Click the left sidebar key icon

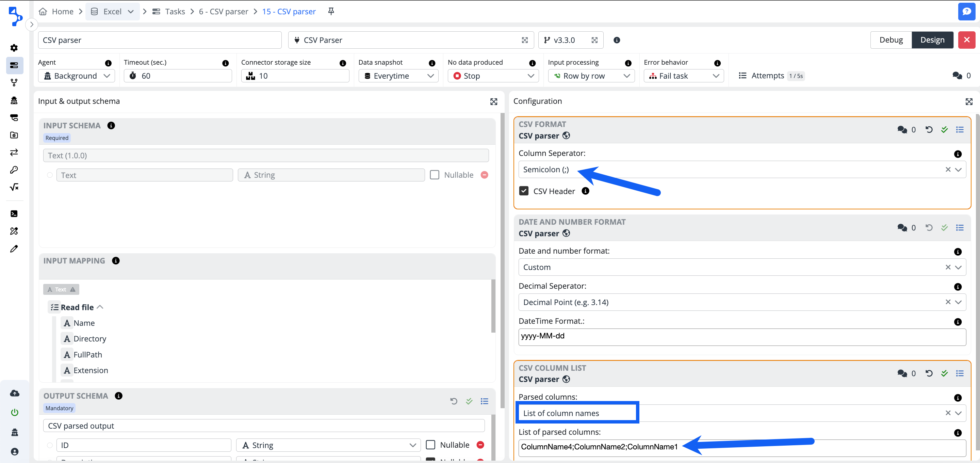[x=14, y=170]
